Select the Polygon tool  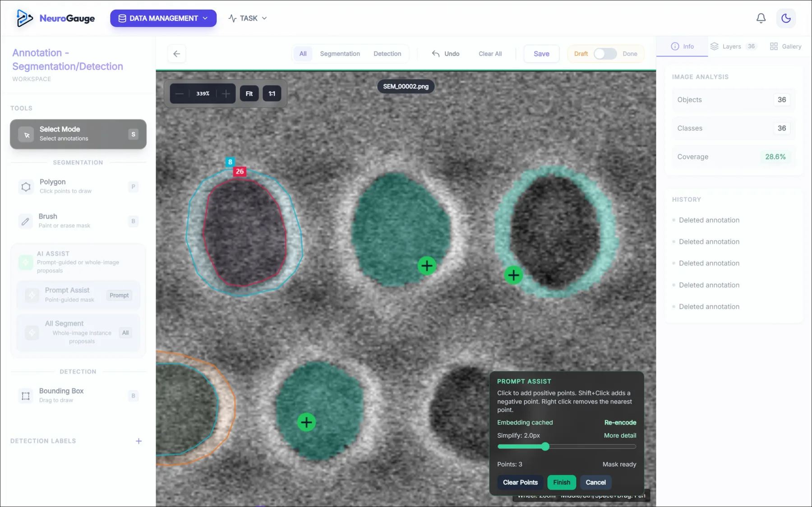point(78,186)
